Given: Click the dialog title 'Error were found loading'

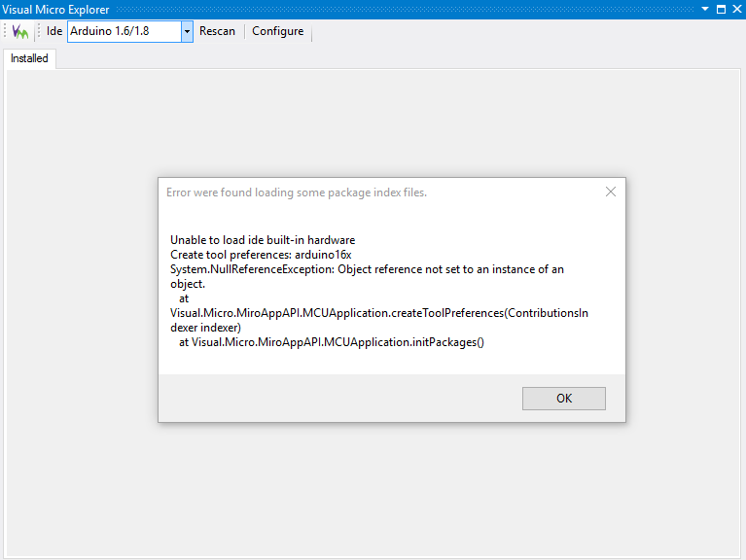Looking at the screenshot, I should [297, 192].
